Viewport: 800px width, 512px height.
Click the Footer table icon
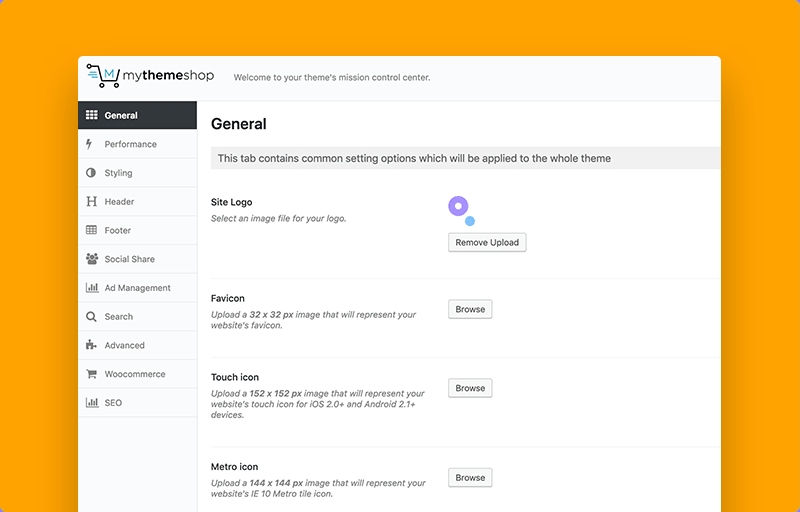tap(91, 230)
